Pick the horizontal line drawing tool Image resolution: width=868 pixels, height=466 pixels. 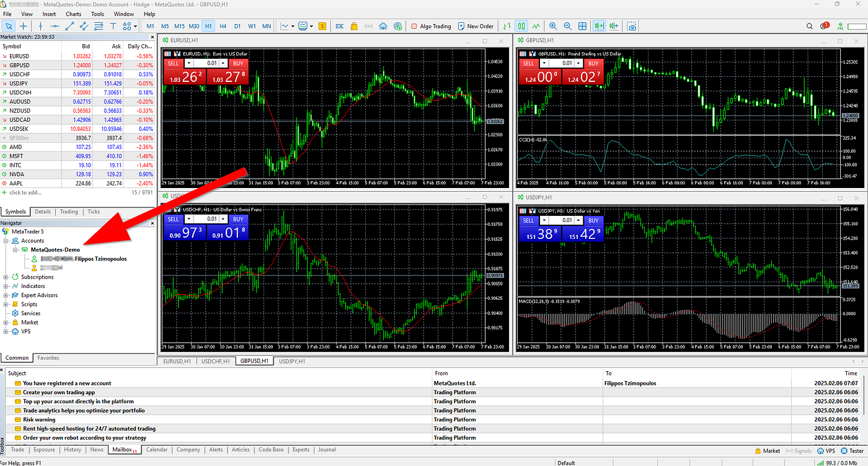click(x=55, y=26)
